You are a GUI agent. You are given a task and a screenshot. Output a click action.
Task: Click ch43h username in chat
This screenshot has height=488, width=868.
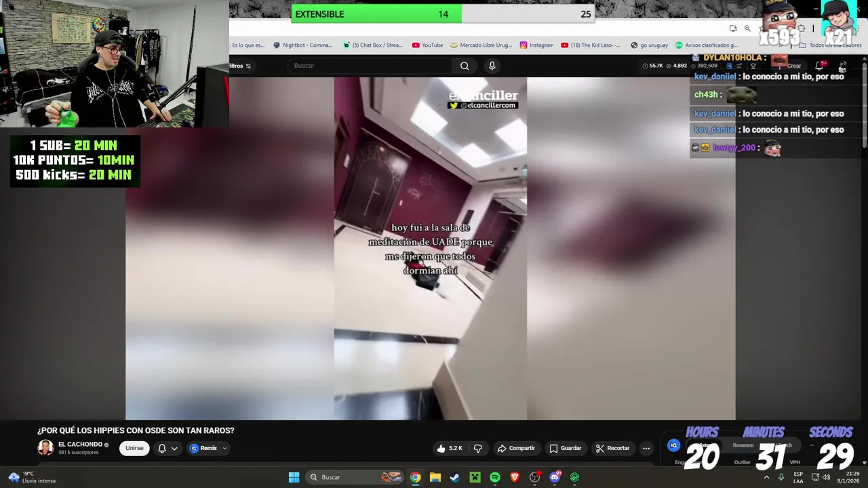[706, 95]
